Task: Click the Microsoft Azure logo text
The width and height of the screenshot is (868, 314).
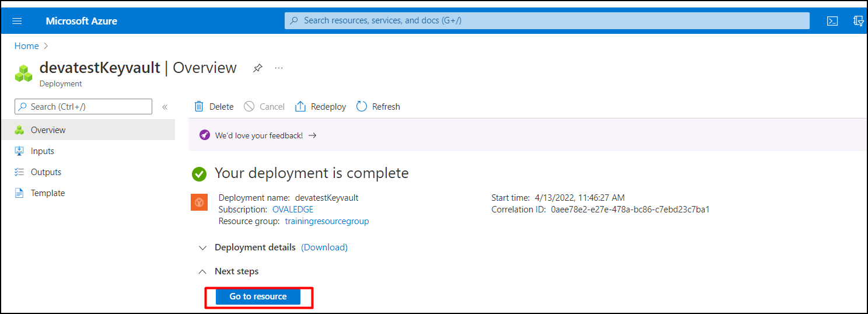Action: [x=82, y=21]
